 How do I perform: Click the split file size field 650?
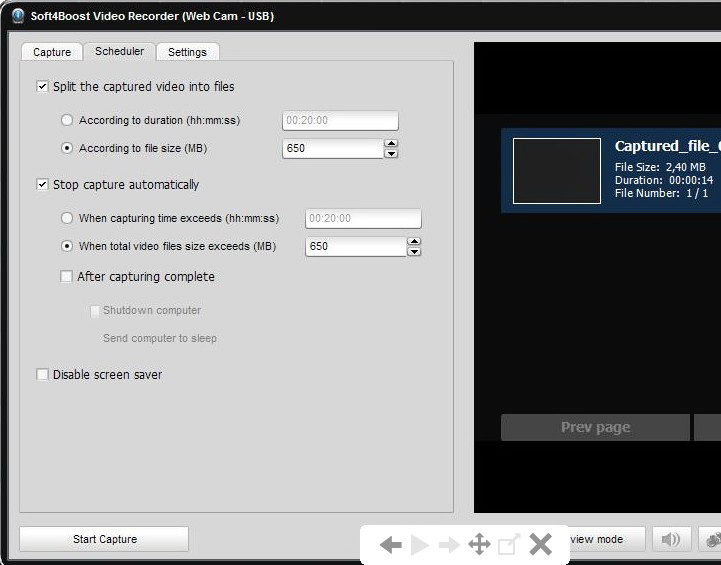pyautogui.click(x=333, y=148)
